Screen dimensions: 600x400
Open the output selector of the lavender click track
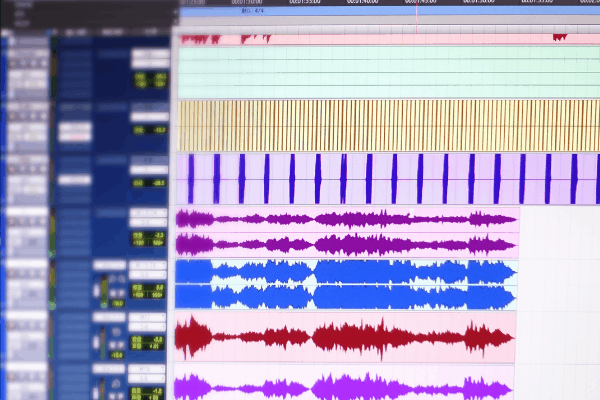click(149, 170)
